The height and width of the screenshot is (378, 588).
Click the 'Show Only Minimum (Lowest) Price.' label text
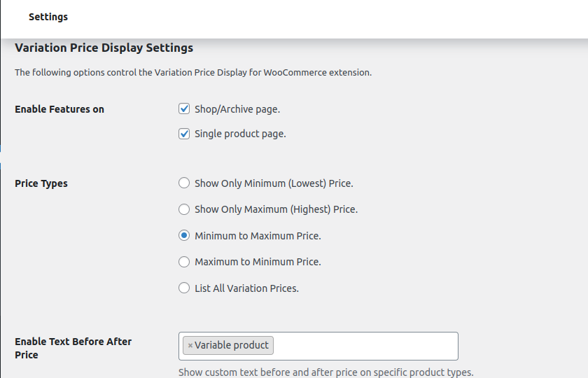pyautogui.click(x=274, y=183)
